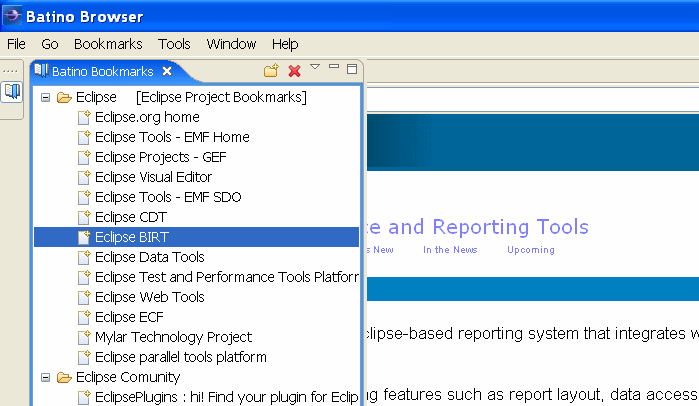Select the Eclipse BIRT bookmark
Viewport: 699px width, 406px height.
131,237
